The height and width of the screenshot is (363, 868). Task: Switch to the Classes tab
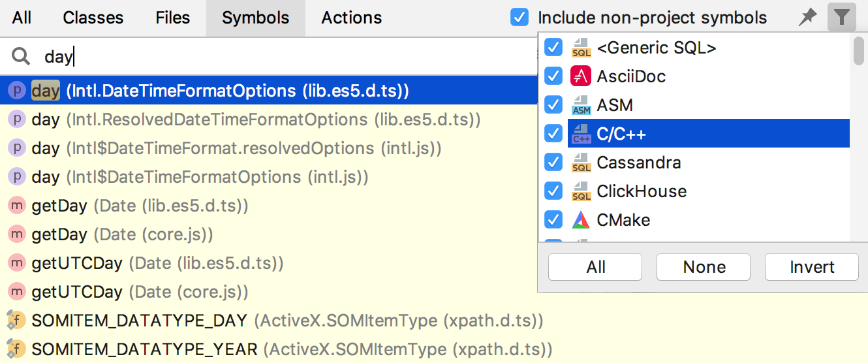click(93, 18)
